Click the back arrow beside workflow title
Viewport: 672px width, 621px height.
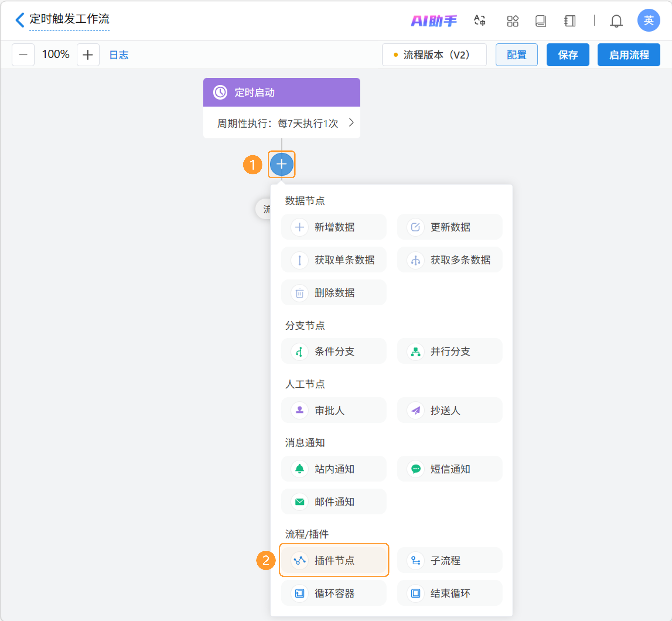click(x=20, y=20)
